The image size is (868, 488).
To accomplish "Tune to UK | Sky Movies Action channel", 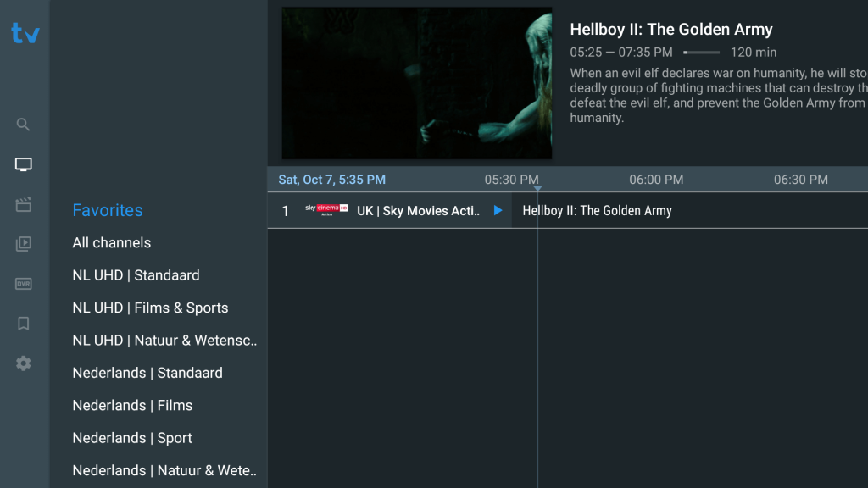I will coord(419,211).
